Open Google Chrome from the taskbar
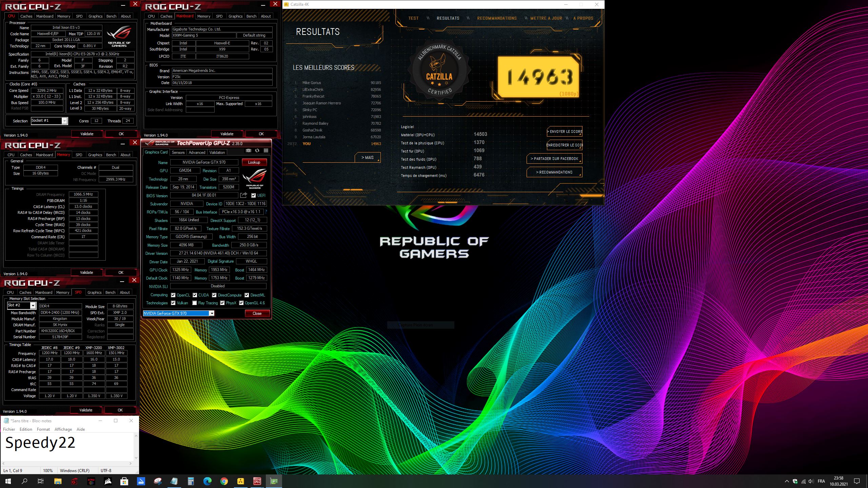Screen dimensions: 868x488 [224, 481]
